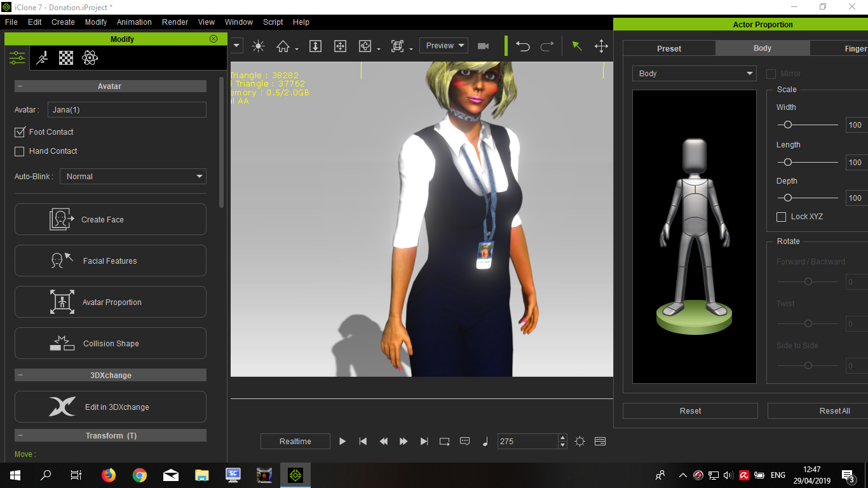Expand the Home view dropdown arrow
This screenshot has width=868, height=488.
[x=297, y=49]
